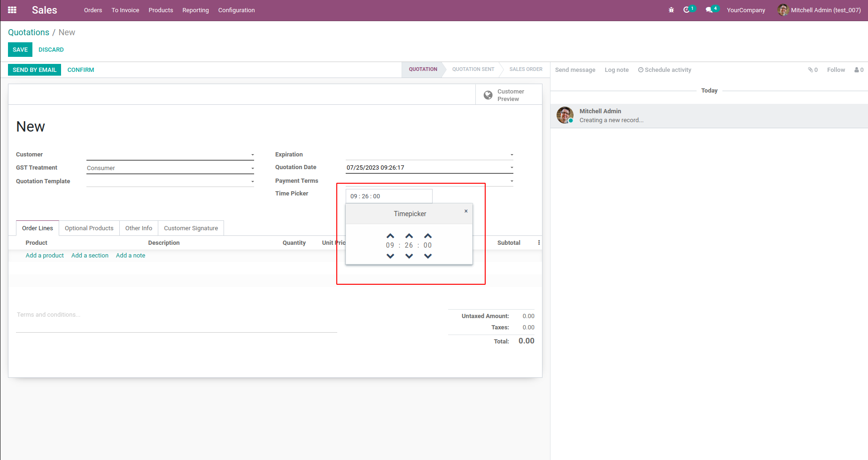The height and width of the screenshot is (460, 868).
Task: Decrease the hour with down arrow
Action: (x=390, y=256)
